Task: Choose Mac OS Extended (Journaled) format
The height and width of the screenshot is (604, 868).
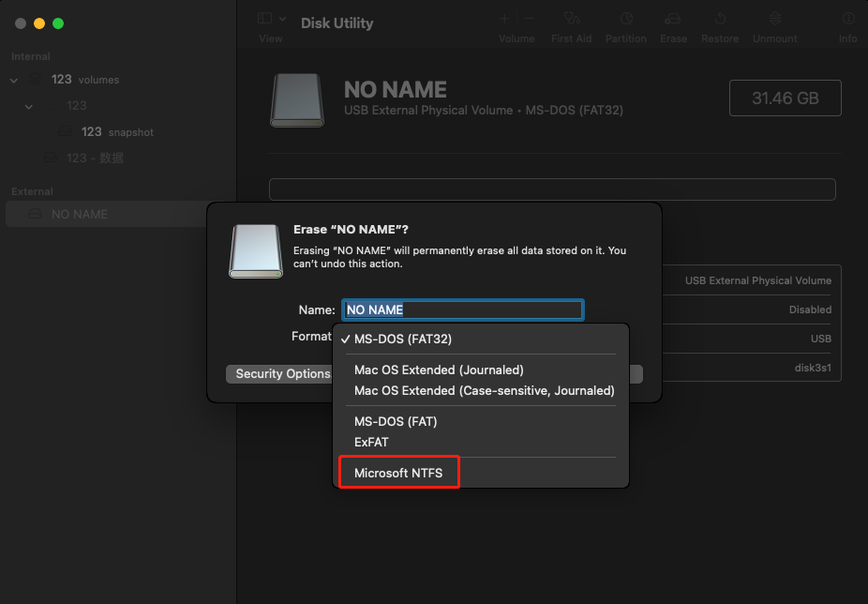Action: pos(439,370)
